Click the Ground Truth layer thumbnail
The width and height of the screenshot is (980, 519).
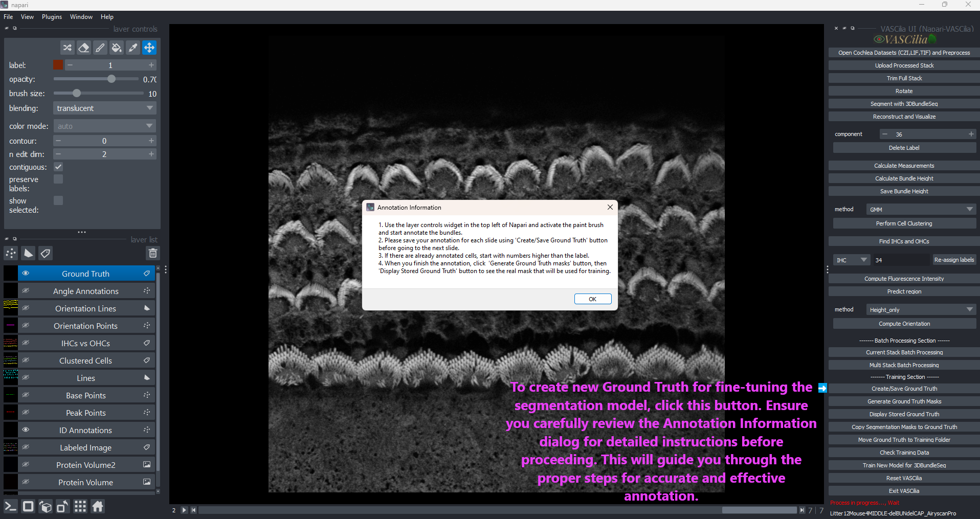pyautogui.click(x=11, y=274)
